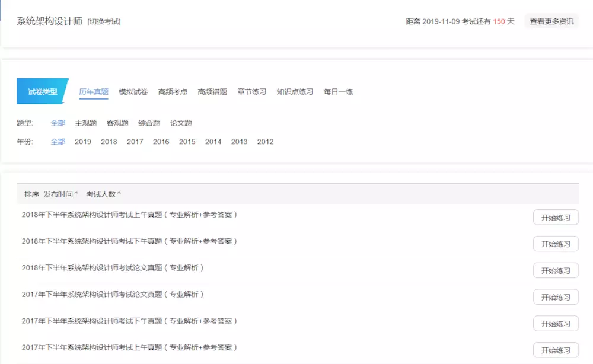Start practicing the 2017 下半年 essay paper
Screen dimensions: 593x364
click(x=556, y=296)
